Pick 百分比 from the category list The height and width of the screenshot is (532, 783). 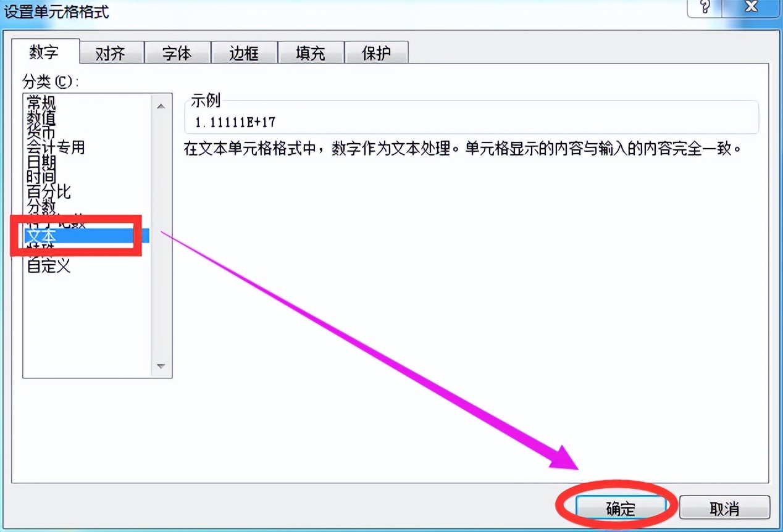(x=49, y=191)
